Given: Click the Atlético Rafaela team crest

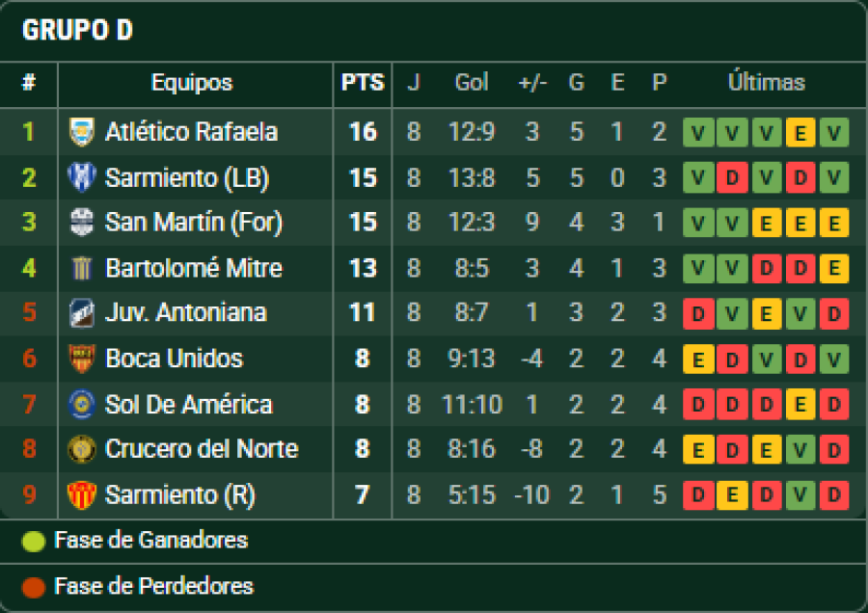Looking at the screenshot, I should coord(82,131).
